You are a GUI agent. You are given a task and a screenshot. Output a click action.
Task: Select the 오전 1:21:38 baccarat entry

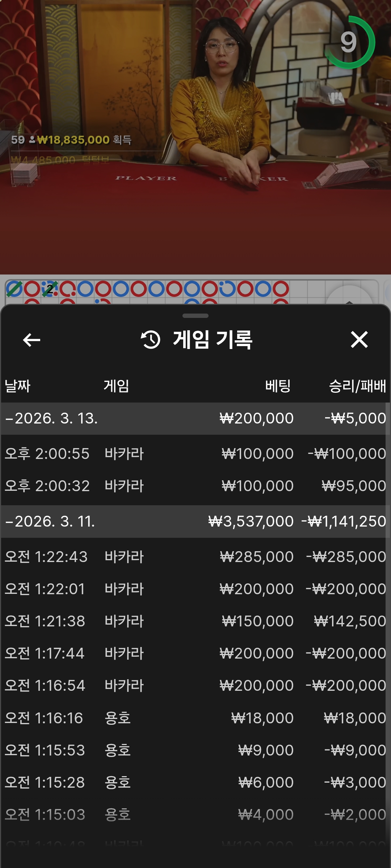pyautogui.click(x=195, y=621)
